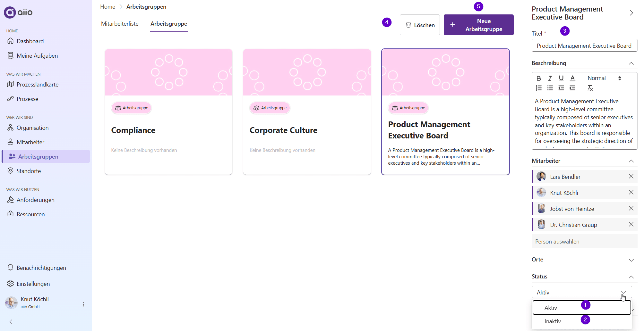The image size is (644, 331).
Task: Remove Jobst von Heintze from members
Action: click(631, 209)
